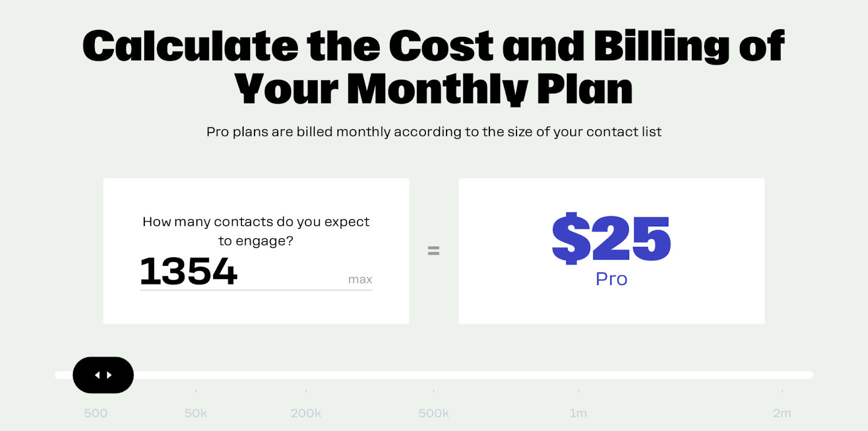This screenshot has width=868, height=431.
Task: Click the slider track near 500k
Action: [433, 375]
